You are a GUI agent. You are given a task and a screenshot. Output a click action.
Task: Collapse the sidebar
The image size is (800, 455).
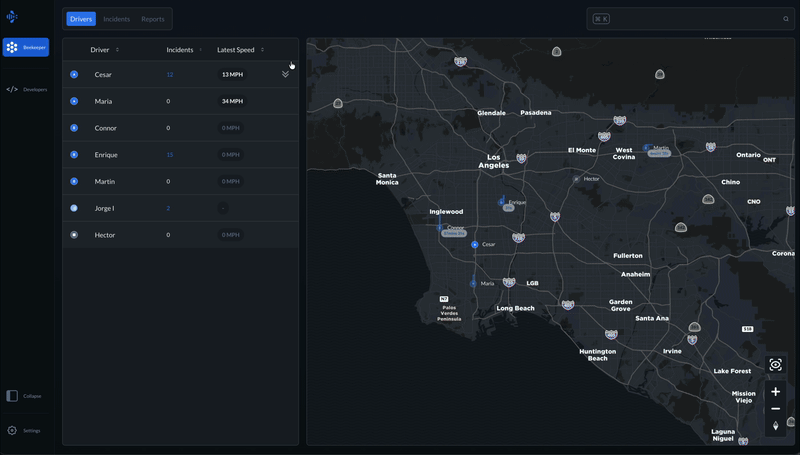24,396
